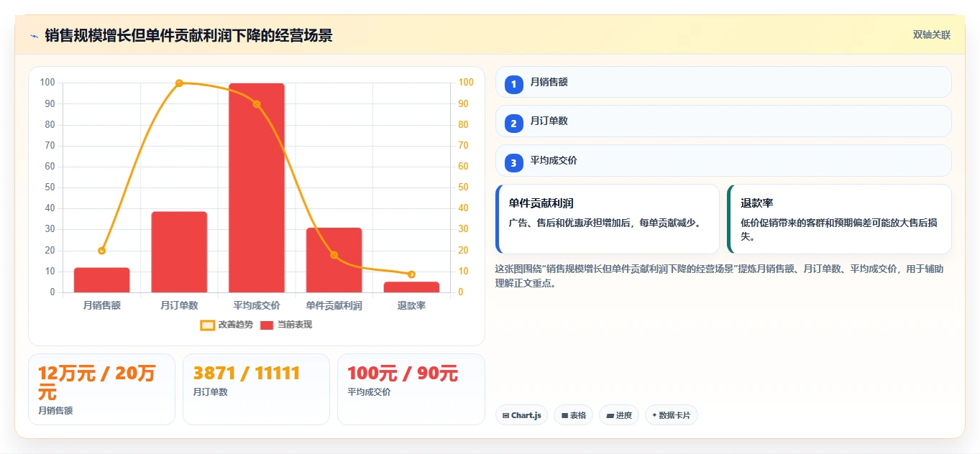Click the orange 改善趋势 legend swatch
The image size is (980, 454).
(207, 325)
